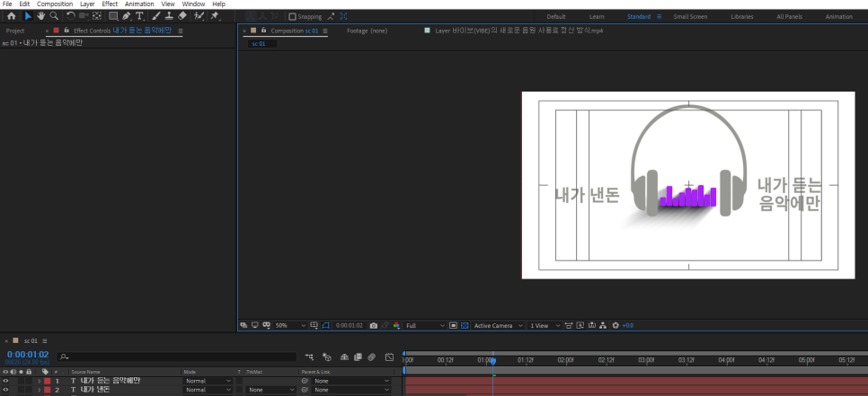Hide layer 2 내가 낸돈 eye icon
This screenshot has height=396, width=868.
coord(5,390)
